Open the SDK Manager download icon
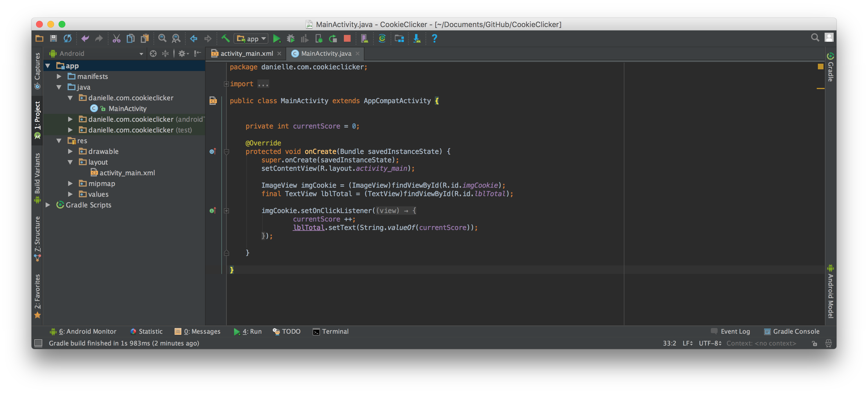The image size is (868, 394). [x=417, y=39]
